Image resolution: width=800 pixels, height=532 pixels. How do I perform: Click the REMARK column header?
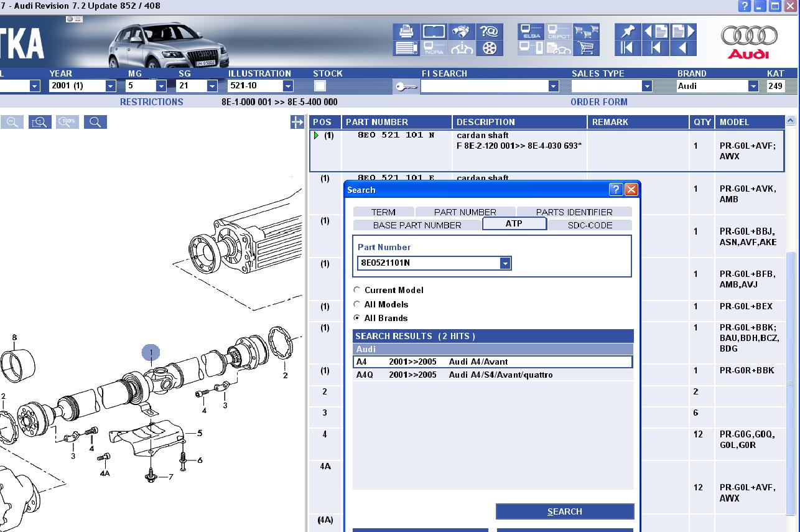pos(638,122)
